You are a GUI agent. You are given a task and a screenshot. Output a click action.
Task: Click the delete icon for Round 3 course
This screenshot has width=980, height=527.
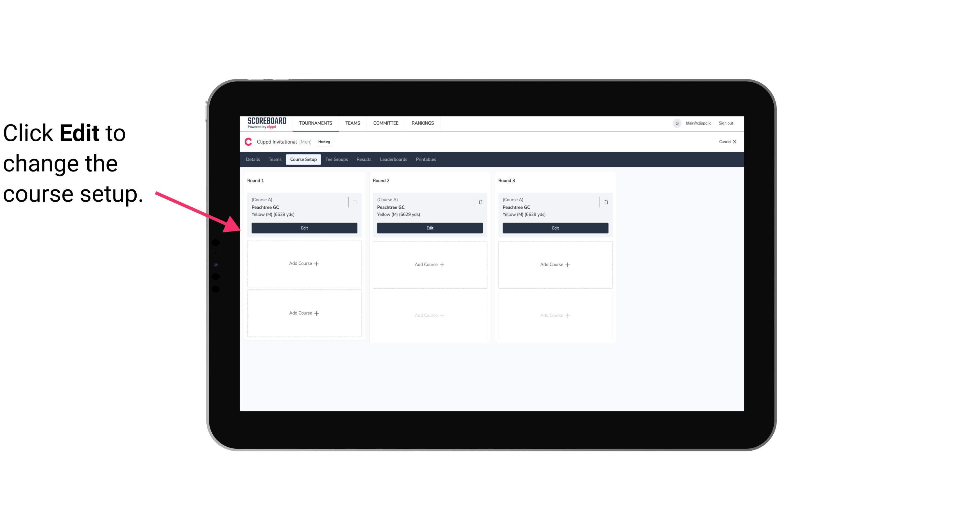[x=606, y=201]
